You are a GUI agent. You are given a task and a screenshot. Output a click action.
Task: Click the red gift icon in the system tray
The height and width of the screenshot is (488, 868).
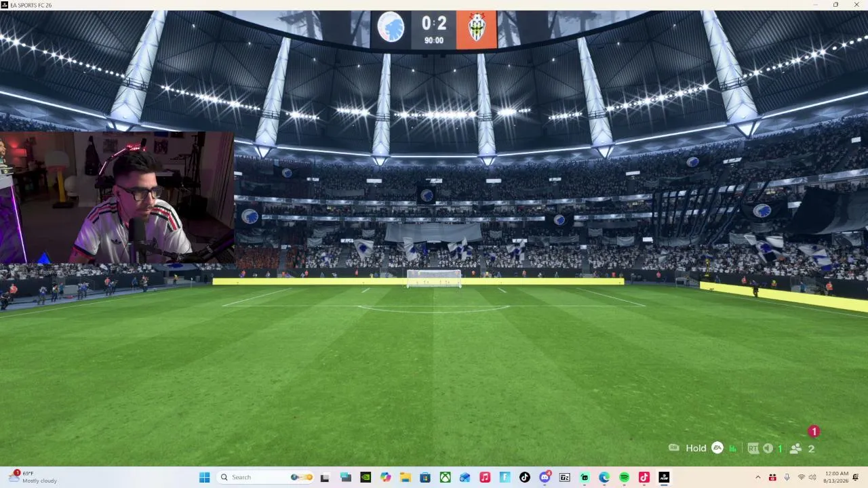coord(772,477)
